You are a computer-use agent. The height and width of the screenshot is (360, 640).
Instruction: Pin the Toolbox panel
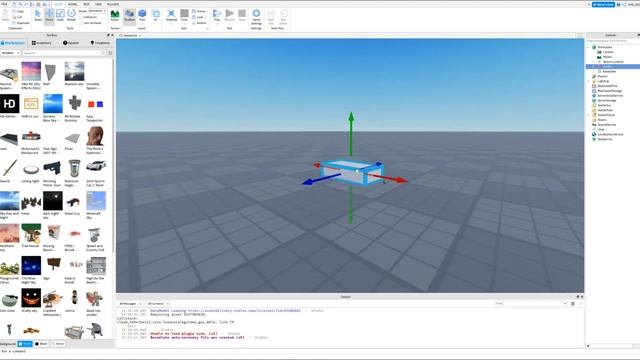coord(108,35)
